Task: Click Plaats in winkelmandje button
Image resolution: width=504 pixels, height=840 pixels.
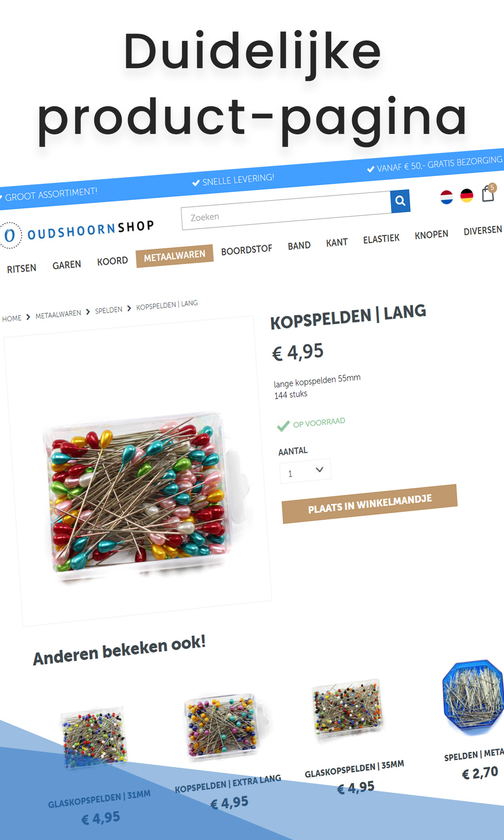Action: (x=370, y=504)
